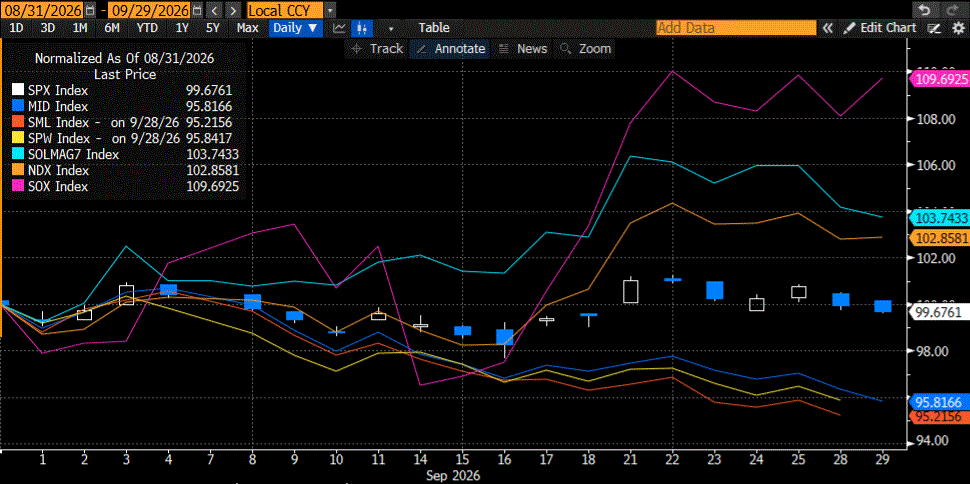Click the Local CCY currency field
This screenshot has height=484, width=970.
(x=284, y=10)
